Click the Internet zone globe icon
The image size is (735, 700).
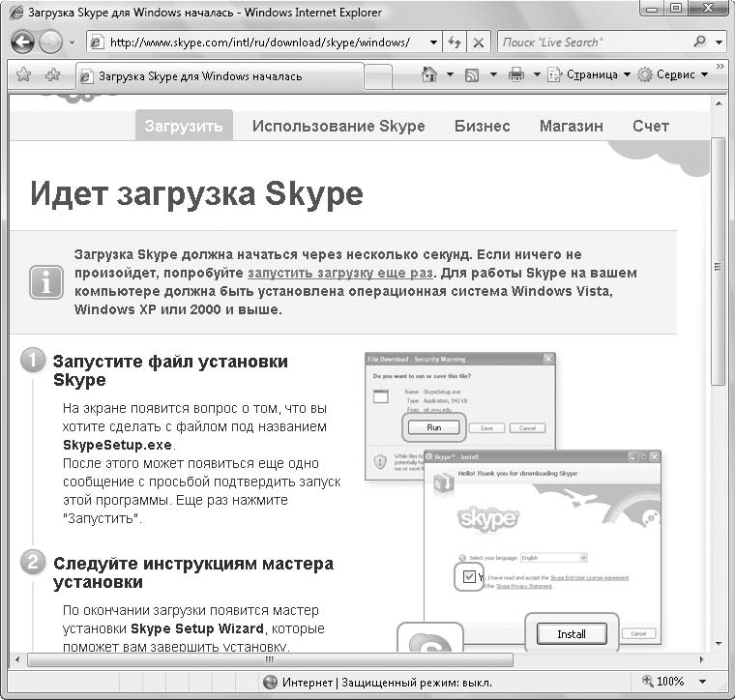pos(270,683)
